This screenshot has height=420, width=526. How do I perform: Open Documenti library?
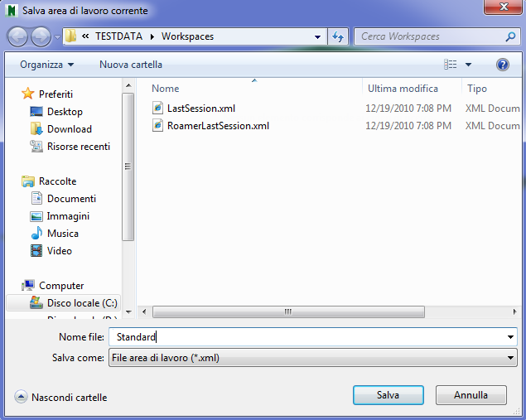click(71, 199)
